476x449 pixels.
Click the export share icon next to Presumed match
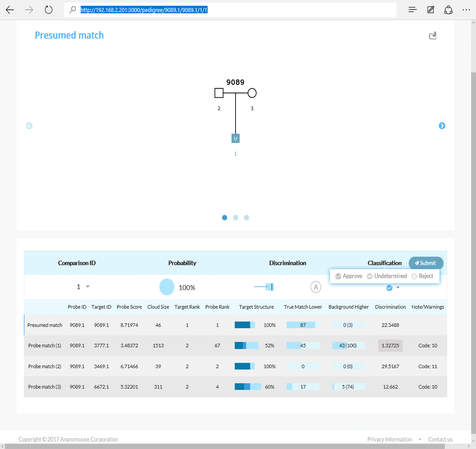tap(433, 36)
